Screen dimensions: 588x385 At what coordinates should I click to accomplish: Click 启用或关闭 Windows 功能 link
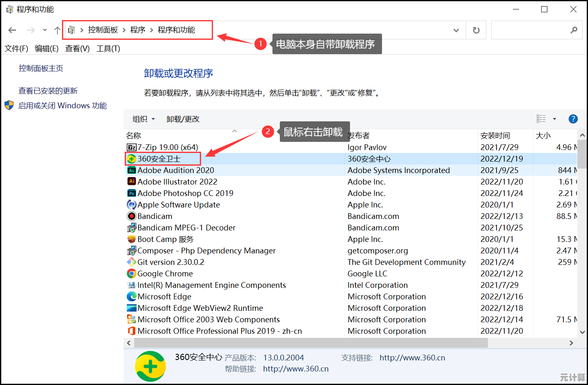62,105
